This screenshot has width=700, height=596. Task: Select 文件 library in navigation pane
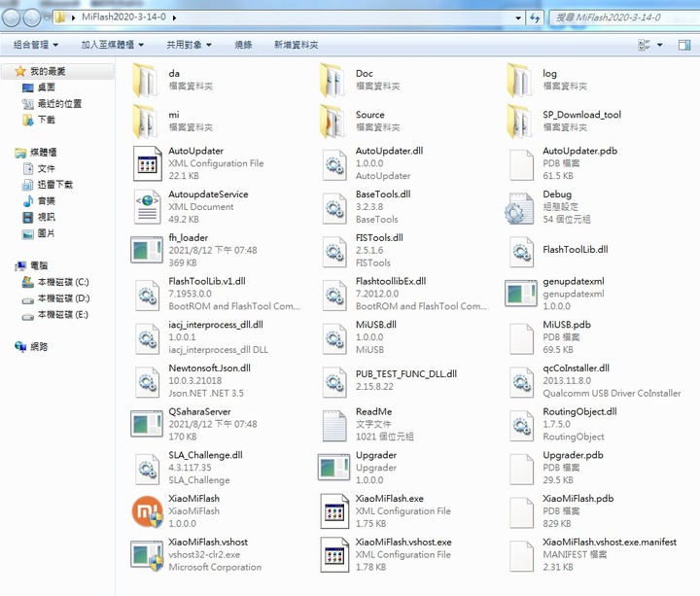pos(46,169)
